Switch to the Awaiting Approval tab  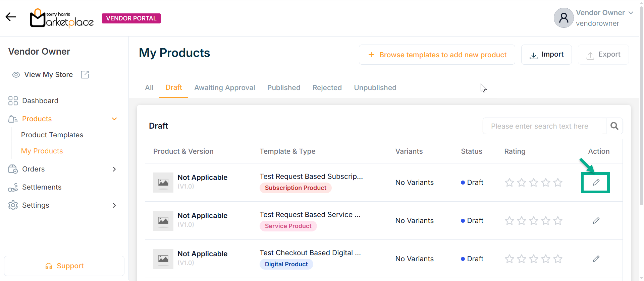click(224, 88)
